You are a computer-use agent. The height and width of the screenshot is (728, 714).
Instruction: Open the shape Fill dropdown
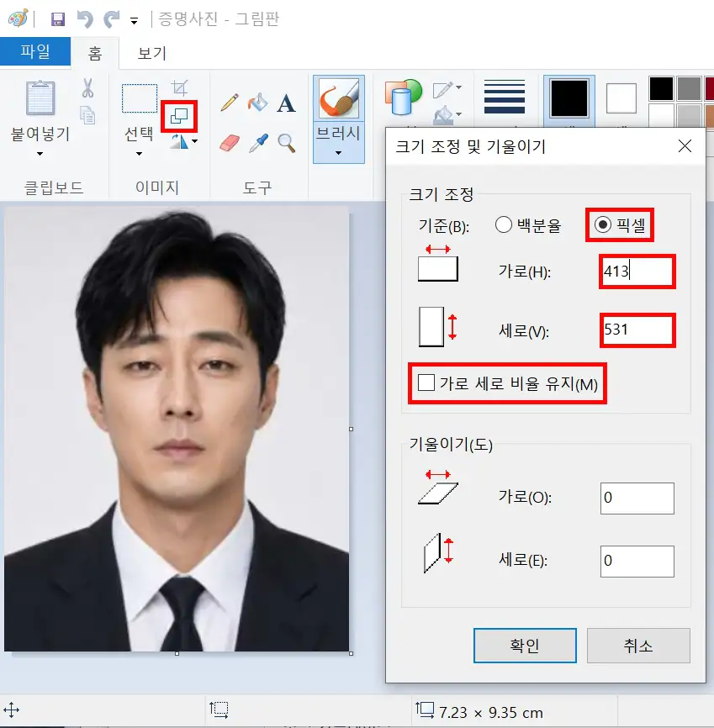(x=447, y=116)
